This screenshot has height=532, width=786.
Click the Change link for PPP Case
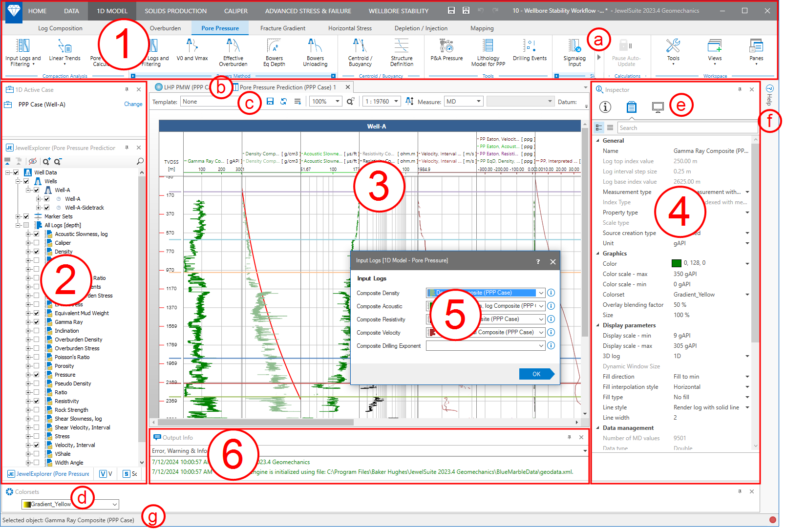133,104
